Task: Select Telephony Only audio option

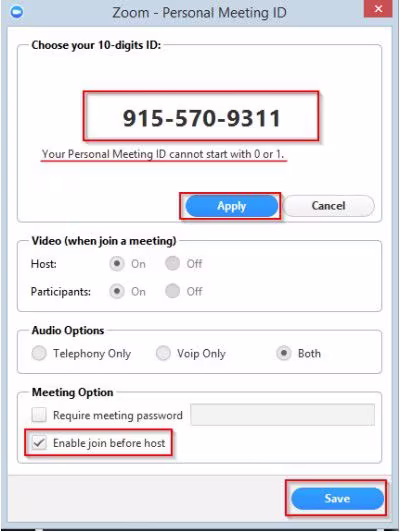Action: click(x=39, y=353)
